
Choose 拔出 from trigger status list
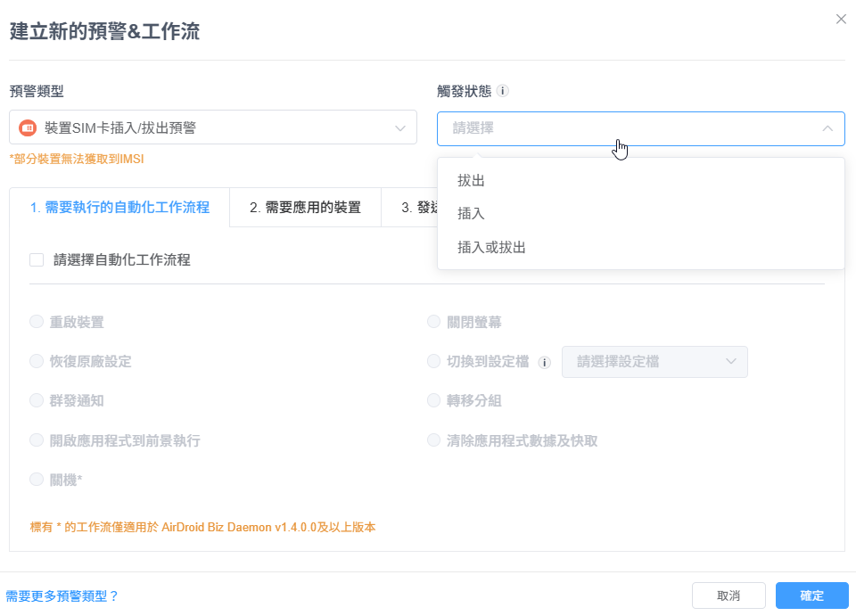pyautogui.click(x=641, y=181)
